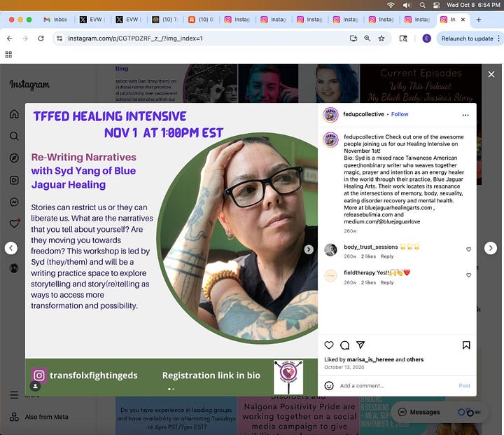Click browser forward arrow
This screenshot has height=435, width=504.
tap(25, 39)
